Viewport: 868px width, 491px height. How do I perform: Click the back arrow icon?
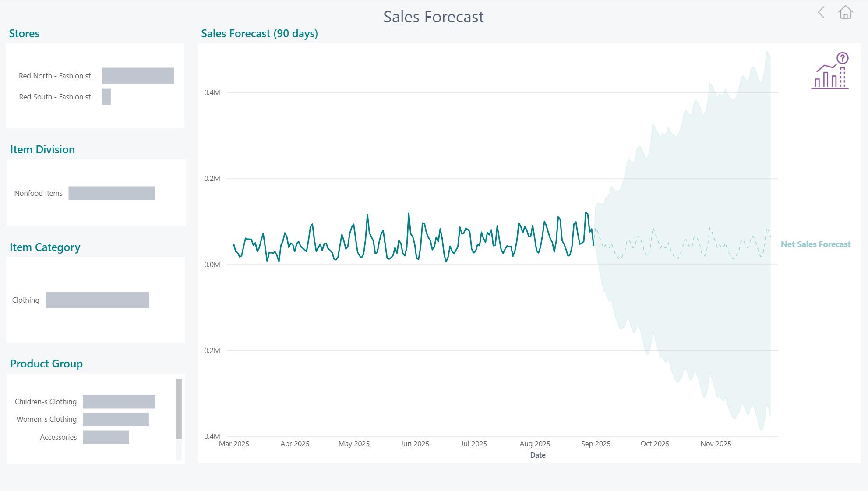point(822,12)
